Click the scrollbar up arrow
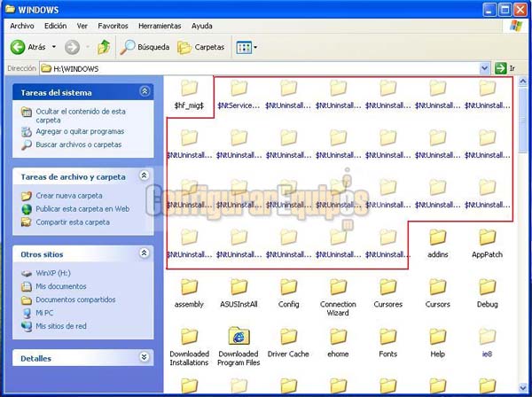 click(x=523, y=81)
